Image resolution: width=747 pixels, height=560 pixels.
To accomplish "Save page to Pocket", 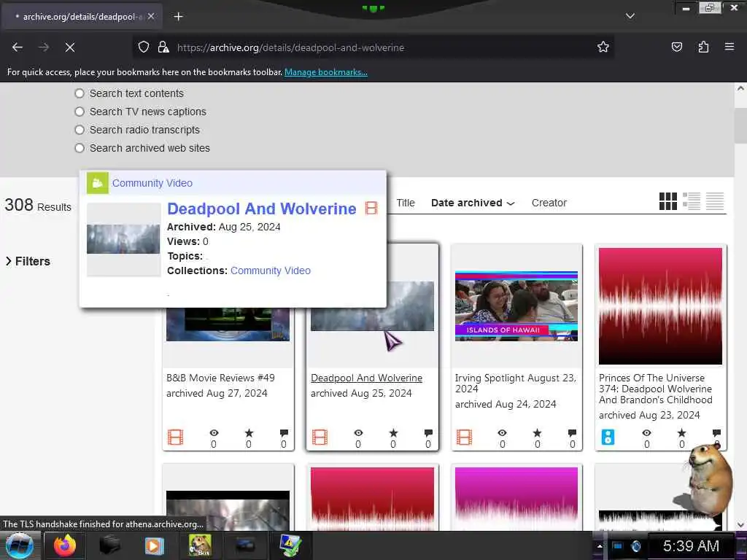I will pyautogui.click(x=676, y=47).
